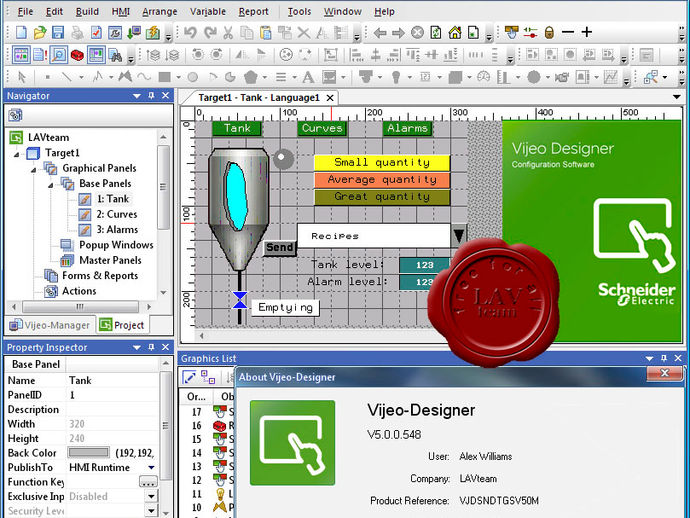Select the Popup Windows tree item
Screen dimensions: 690x518
coord(116,245)
